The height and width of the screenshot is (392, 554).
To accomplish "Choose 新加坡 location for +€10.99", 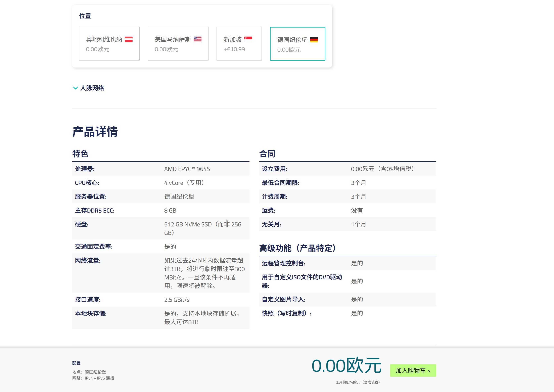I will (239, 44).
